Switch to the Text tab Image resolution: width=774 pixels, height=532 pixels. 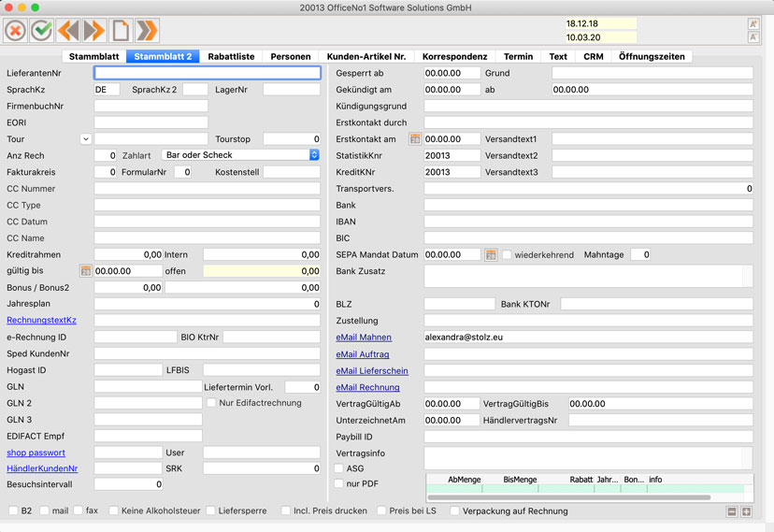coord(558,56)
